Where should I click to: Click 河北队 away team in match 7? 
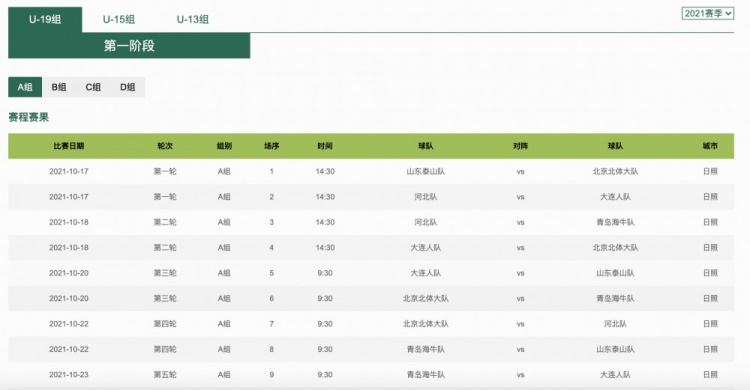point(615,323)
